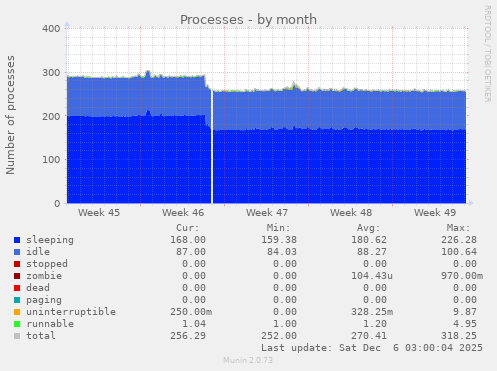Click the process spike in Week 47

293,85
